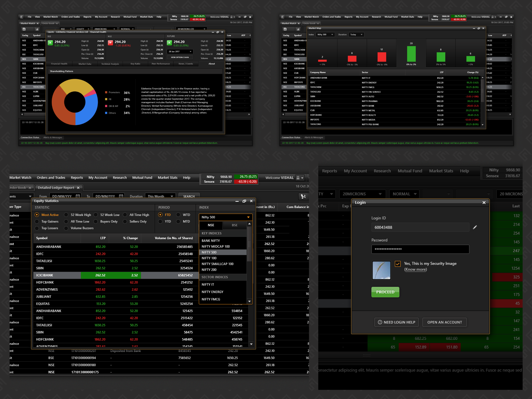Viewport: 532px width, 399px height.
Task: Click the scroll-down arrow of the index dropdown list
Action: click(x=249, y=301)
